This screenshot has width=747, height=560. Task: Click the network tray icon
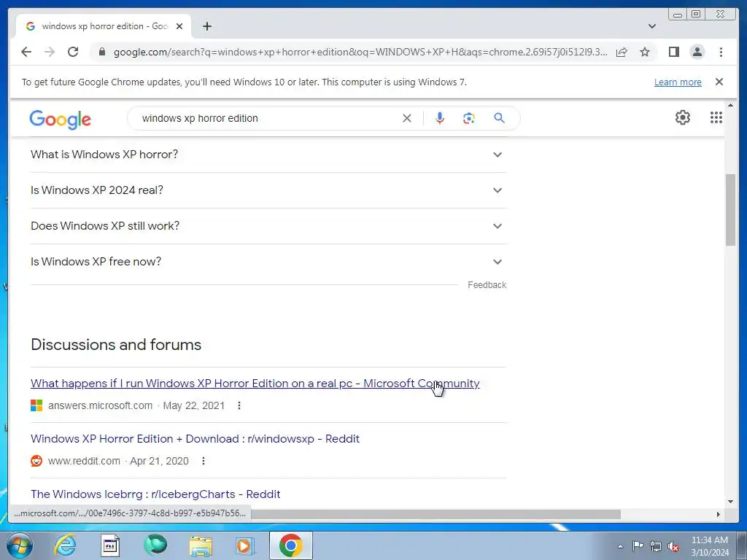656,546
